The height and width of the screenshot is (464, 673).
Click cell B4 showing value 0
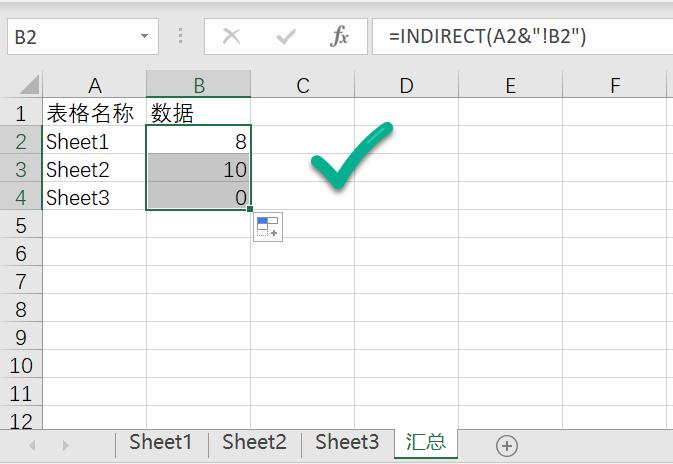click(198, 197)
